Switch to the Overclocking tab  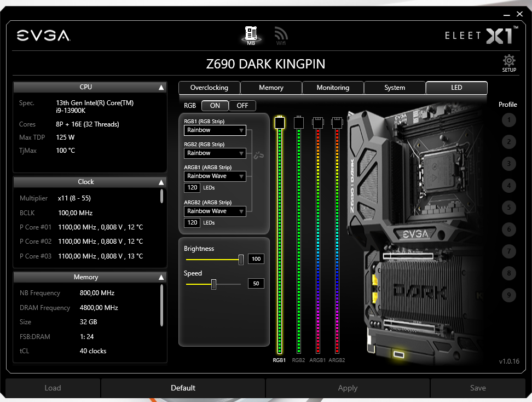tap(209, 87)
